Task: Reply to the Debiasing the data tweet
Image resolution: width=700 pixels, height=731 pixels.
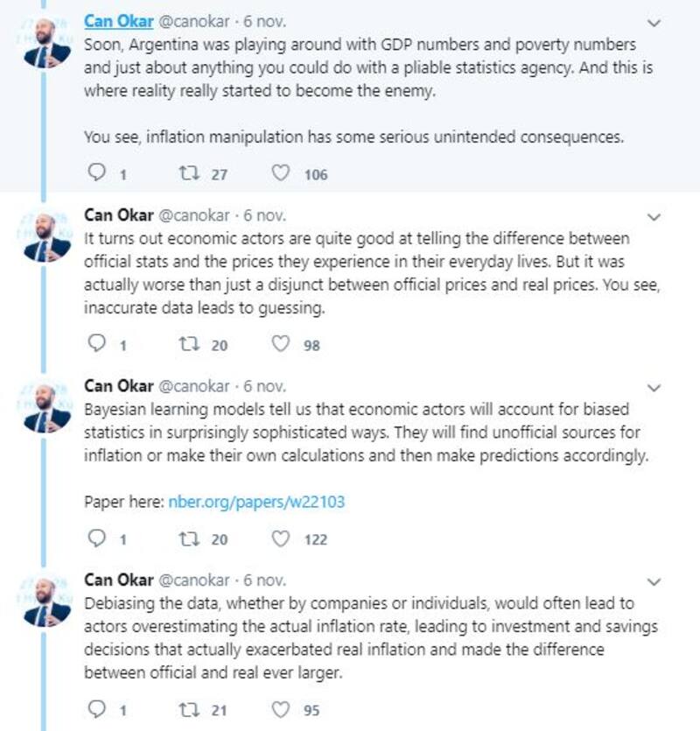Action: pos(97,710)
